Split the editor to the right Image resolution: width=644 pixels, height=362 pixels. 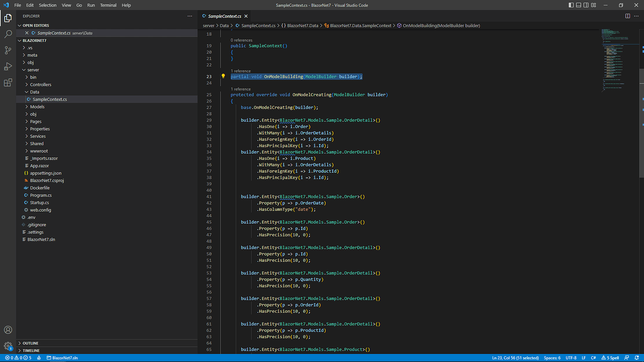pyautogui.click(x=628, y=16)
